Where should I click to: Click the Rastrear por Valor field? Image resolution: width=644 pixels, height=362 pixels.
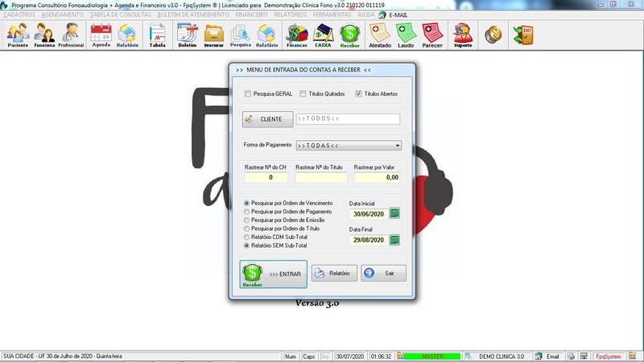(x=377, y=177)
